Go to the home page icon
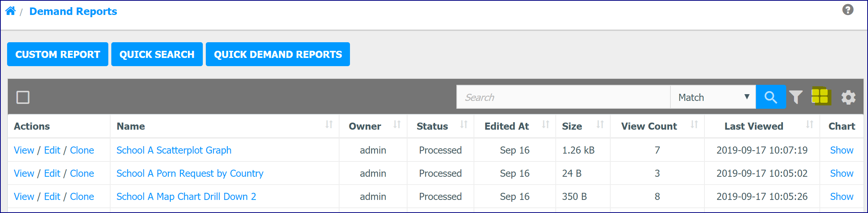 (10, 11)
